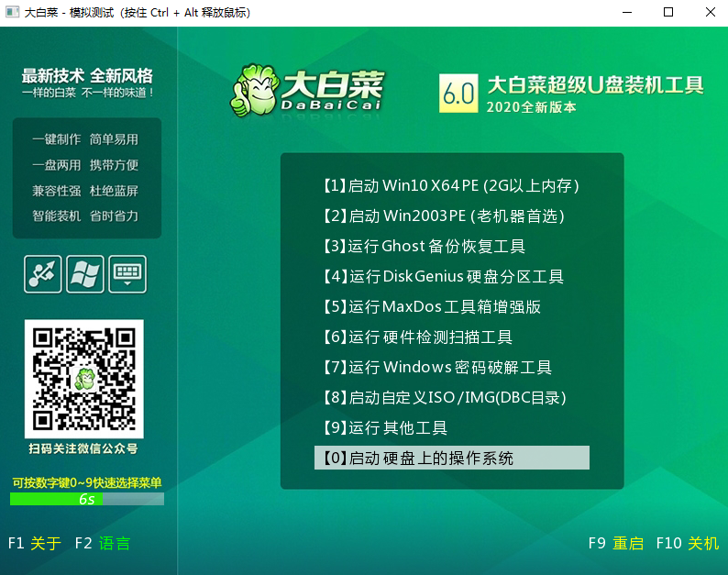
Task: Click the heading 最新技术 全新风格
Action: [87, 76]
